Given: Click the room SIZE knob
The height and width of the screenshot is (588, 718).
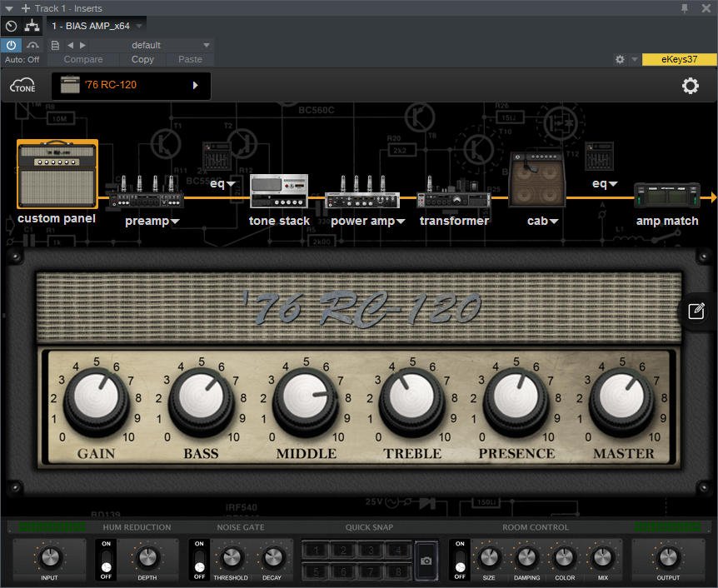Looking at the screenshot, I should (489, 557).
